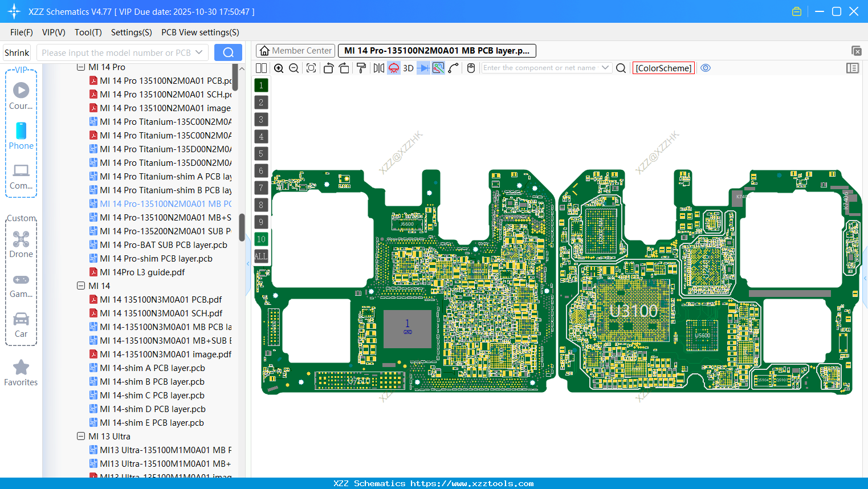
Task: Click the Shrink button
Action: click(17, 52)
